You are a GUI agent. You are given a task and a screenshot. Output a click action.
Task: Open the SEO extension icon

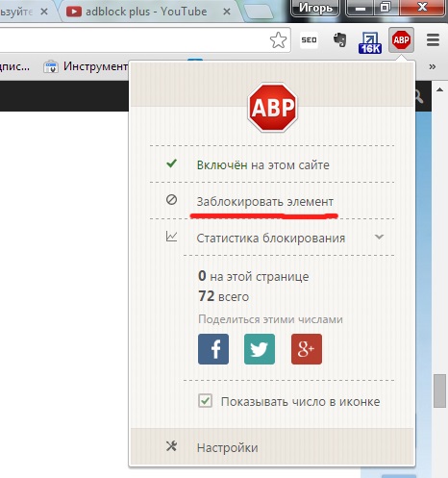(x=309, y=40)
